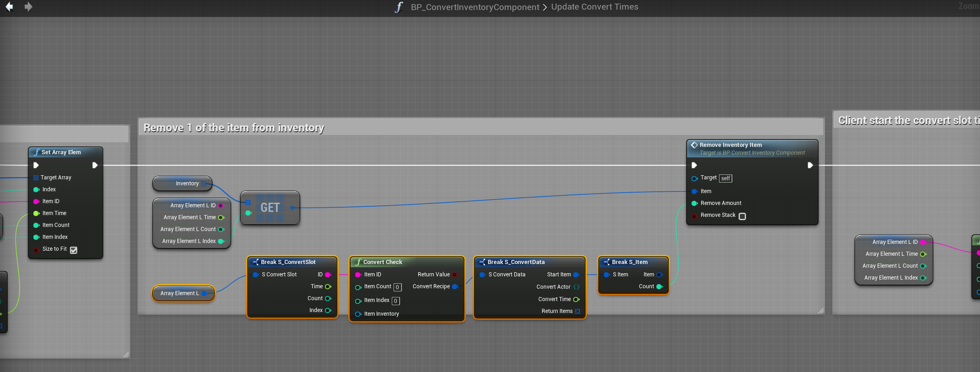Click the Item Index value field
Viewport: 980px width, 372px height.
396,301
